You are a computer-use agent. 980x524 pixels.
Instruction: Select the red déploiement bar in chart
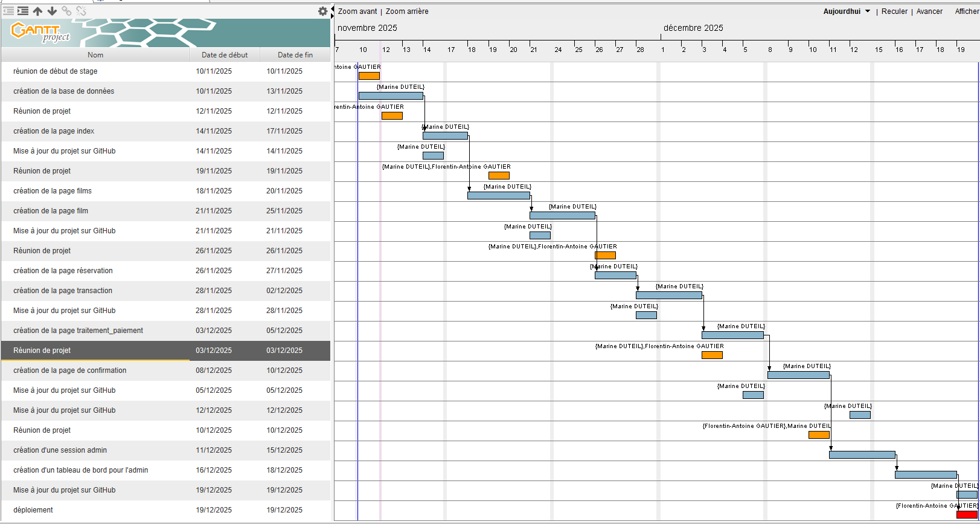[x=967, y=514]
